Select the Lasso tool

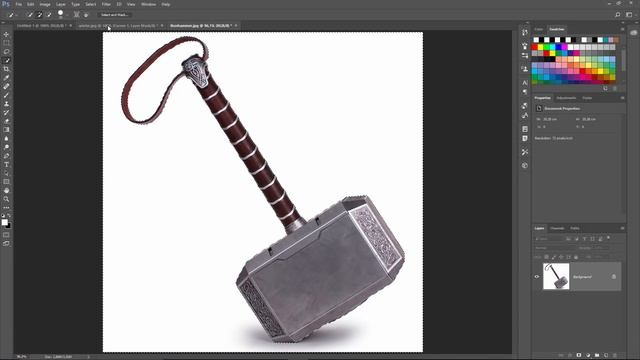pos(6,51)
